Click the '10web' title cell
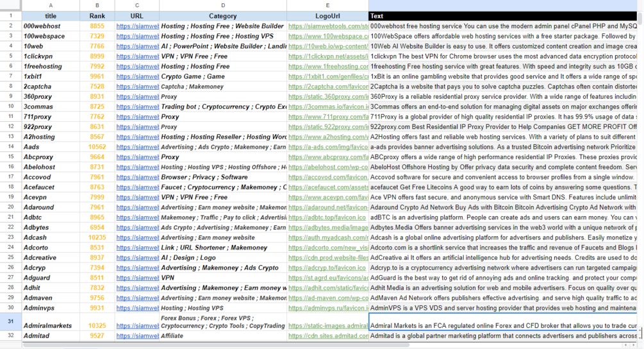644x349 pixels. click(x=51, y=46)
